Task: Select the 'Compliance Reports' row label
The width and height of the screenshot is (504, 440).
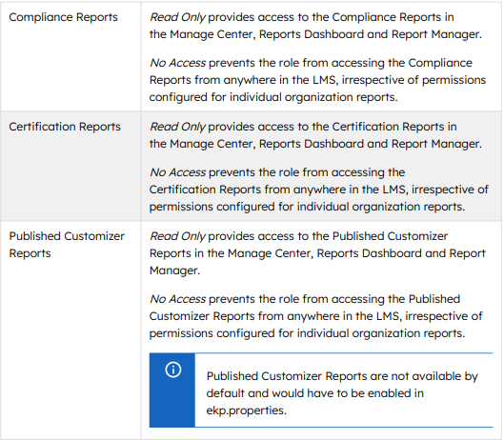Action: (63, 17)
